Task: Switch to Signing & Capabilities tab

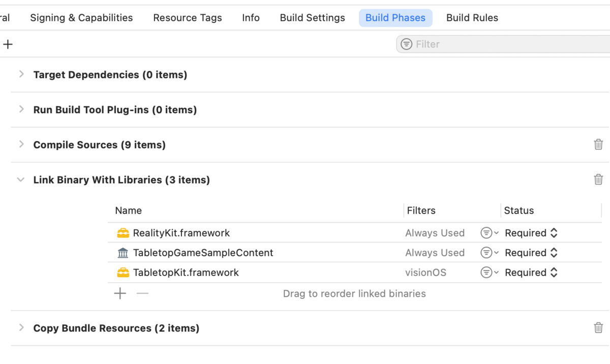Action: 81,18
